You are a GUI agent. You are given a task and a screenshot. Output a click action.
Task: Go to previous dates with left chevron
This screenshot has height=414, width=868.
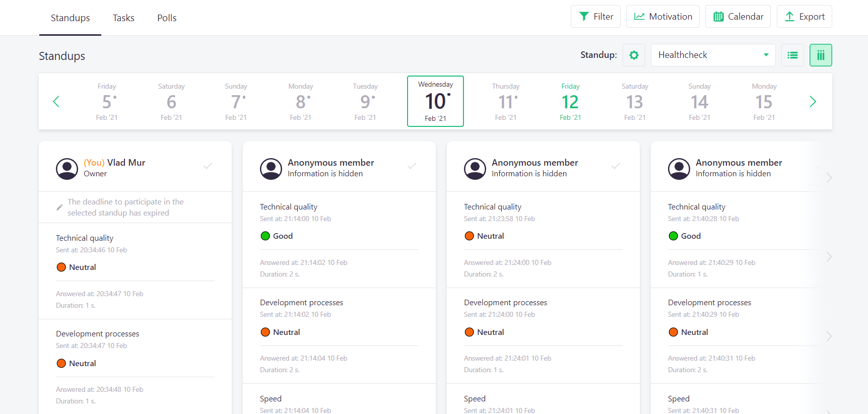pyautogui.click(x=56, y=102)
